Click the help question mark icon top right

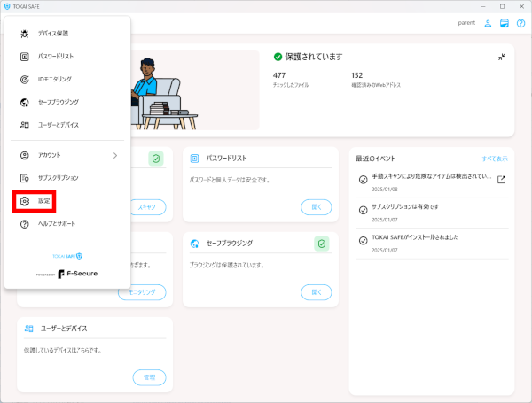tap(520, 23)
